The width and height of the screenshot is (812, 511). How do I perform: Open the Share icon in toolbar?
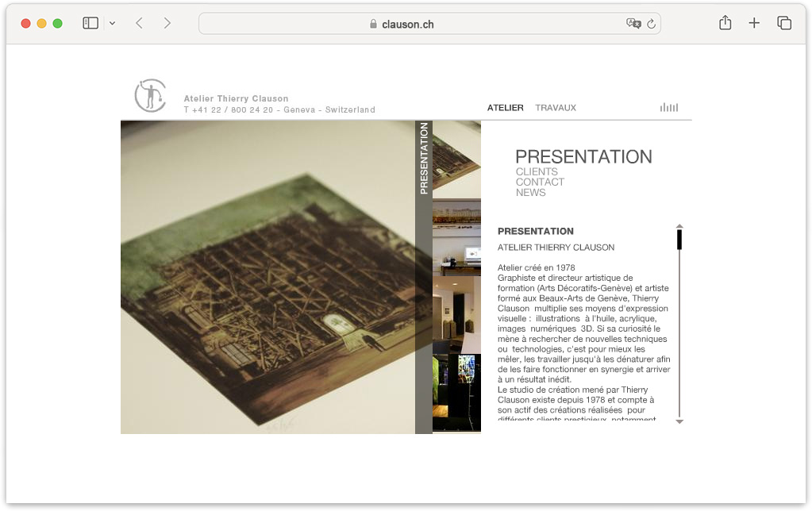725,23
